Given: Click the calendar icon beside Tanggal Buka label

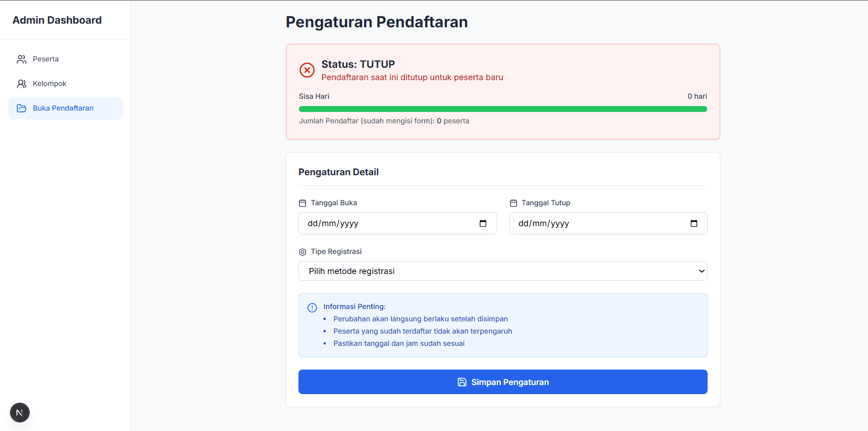Looking at the screenshot, I should pos(303,203).
